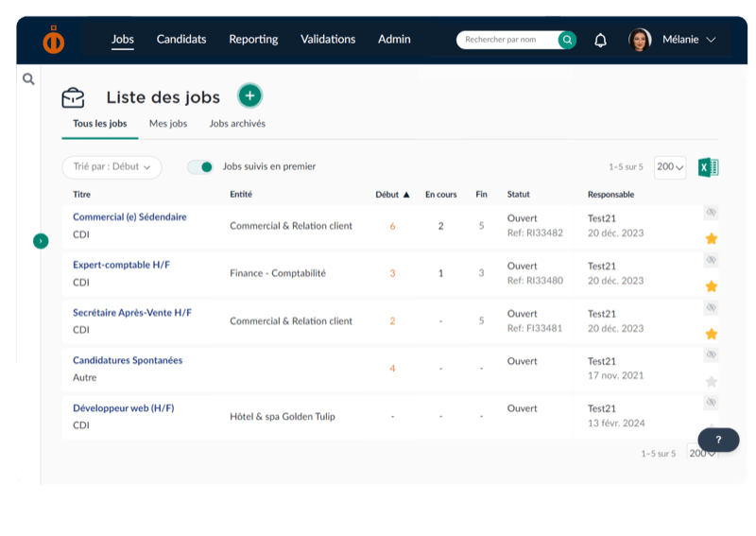This screenshot has height=536, width=756.
Task: Click Fin column header
Action: pos(481,194)
